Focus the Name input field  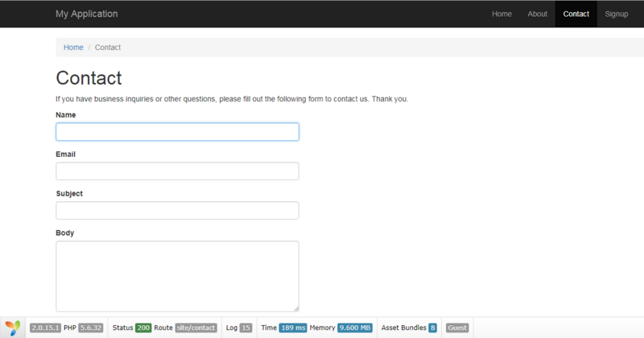[177, 132]
